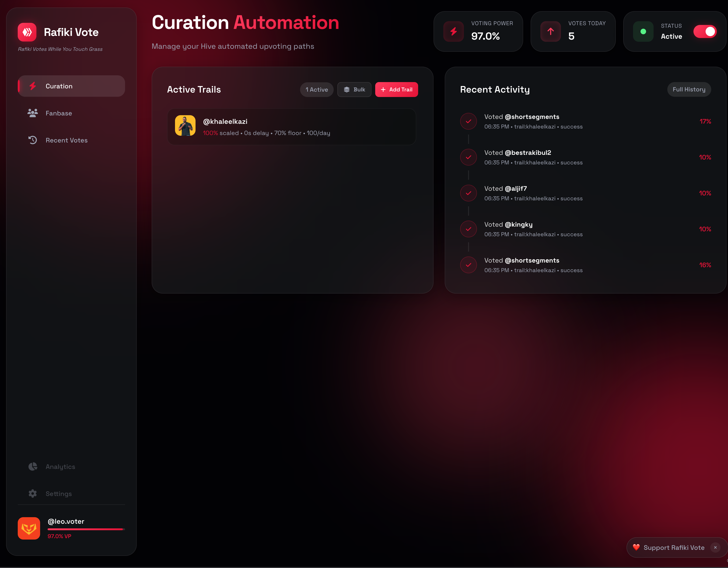Open the @khaleelkazi trail entry
This screenshot has height=568, width=728.
[292, 127]
